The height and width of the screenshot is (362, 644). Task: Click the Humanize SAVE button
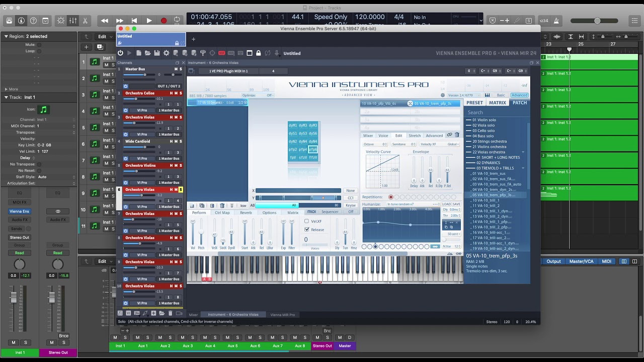coord(456,204)
